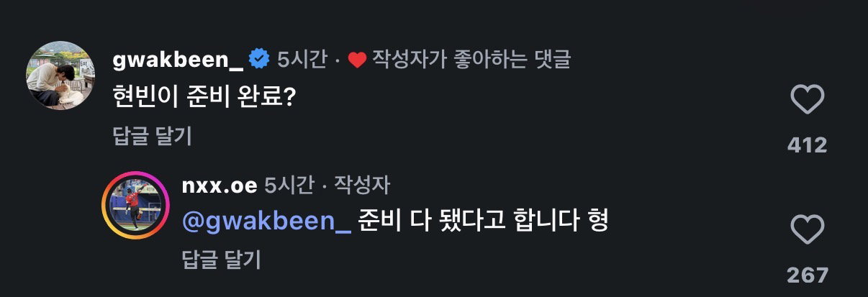This screenshot has height=297, width=868.
Task: View the 267 likes count
Action: coord(808,275)
